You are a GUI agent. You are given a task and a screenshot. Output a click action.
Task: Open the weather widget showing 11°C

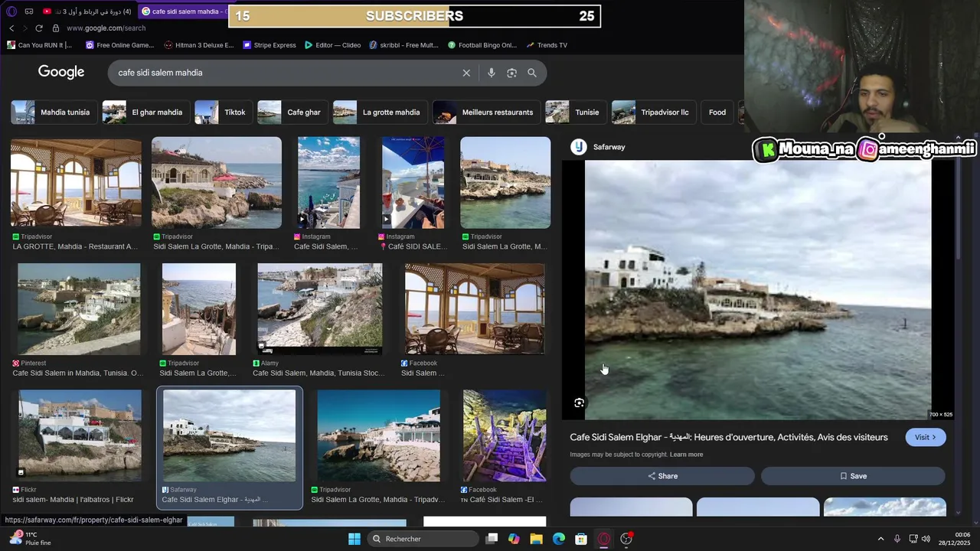tap(30, 538)
